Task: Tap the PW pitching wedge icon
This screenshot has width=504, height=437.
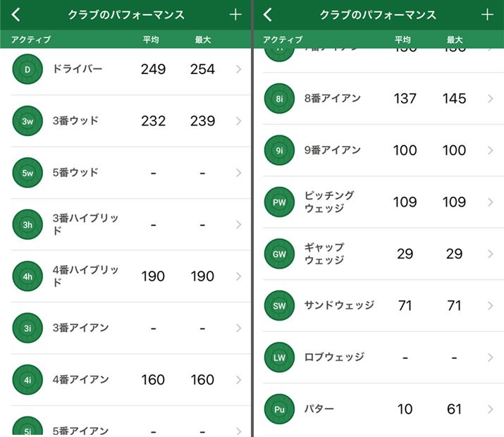Action: click(x=279, y=202)
